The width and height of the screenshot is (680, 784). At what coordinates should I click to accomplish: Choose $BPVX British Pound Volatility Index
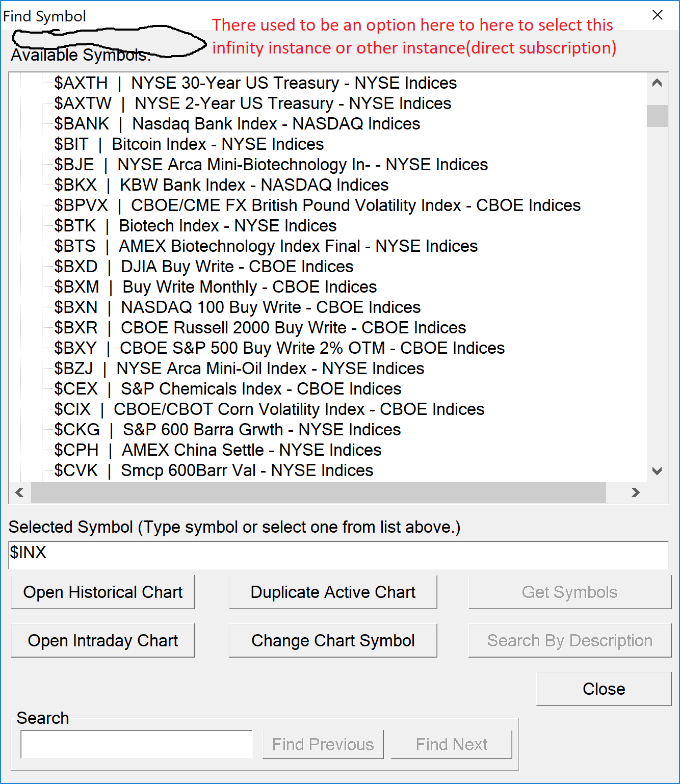[318, 205]
